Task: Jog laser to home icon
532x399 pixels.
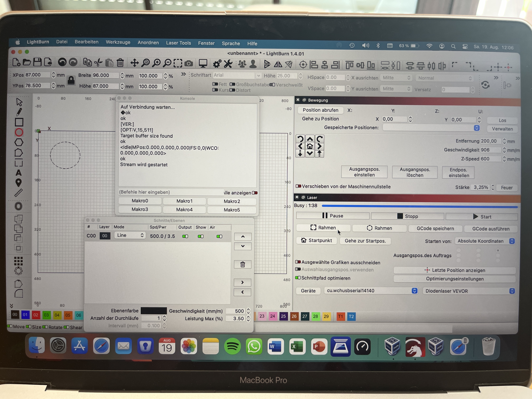Action: click(310, 146)
